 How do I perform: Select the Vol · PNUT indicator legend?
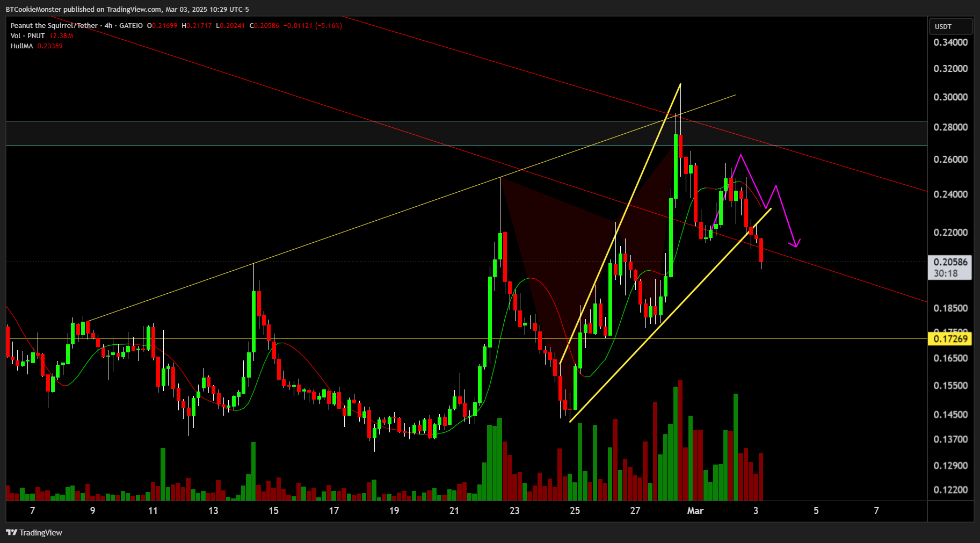[x=27, y=35]
